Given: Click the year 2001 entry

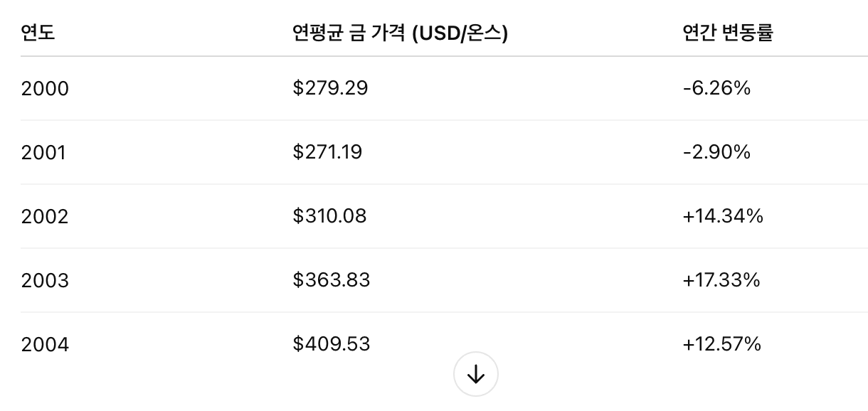Looking at the screenshot, I should (x=45, y=152).
